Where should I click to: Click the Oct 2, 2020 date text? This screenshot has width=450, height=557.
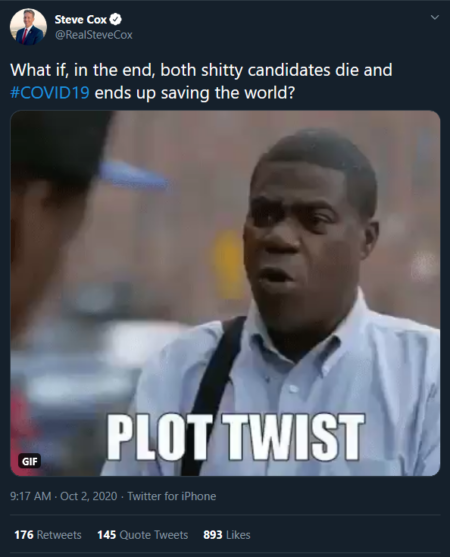coord(88,496)
